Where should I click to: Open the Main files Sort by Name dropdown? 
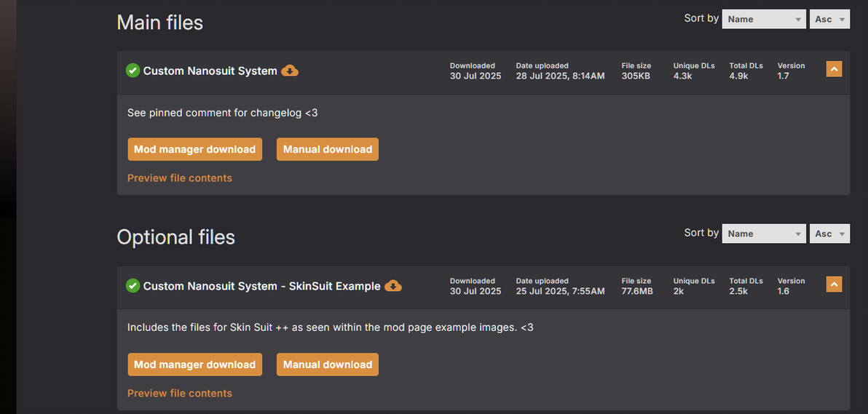(763, 20)
